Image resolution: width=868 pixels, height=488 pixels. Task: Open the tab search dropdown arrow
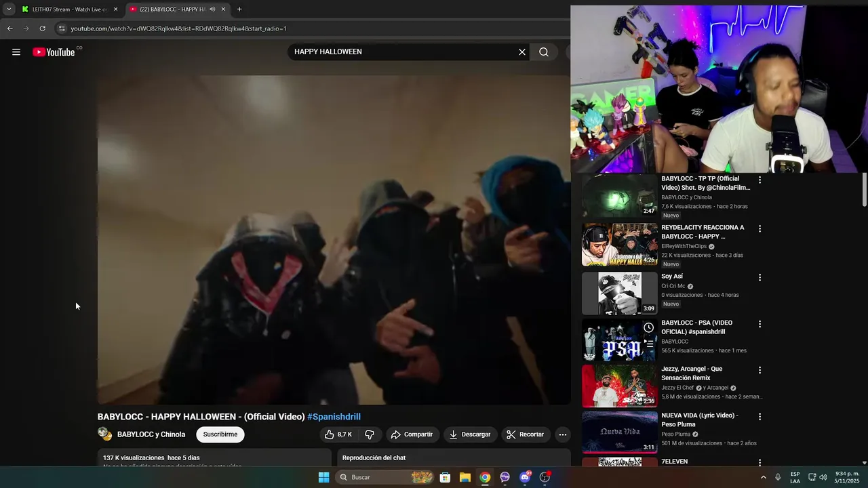[x=9, y=9]
